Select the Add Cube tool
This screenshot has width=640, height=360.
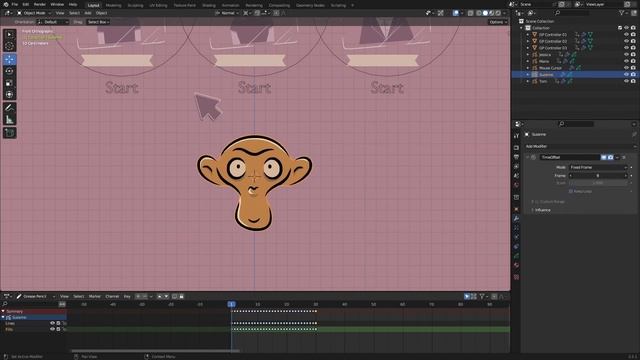coord(9,133)
